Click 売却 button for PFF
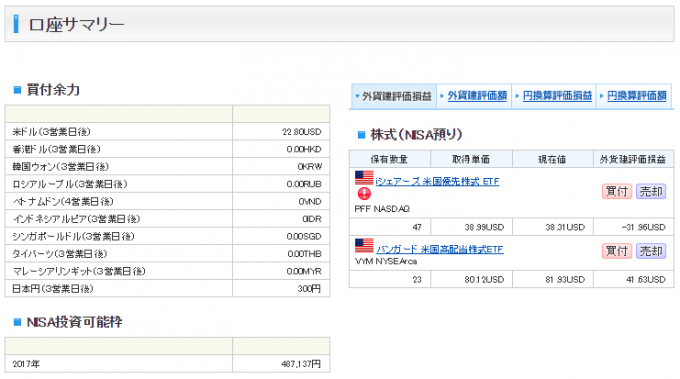Image resolution: width=680 pixels, height=379 pixels. point(651,191)
